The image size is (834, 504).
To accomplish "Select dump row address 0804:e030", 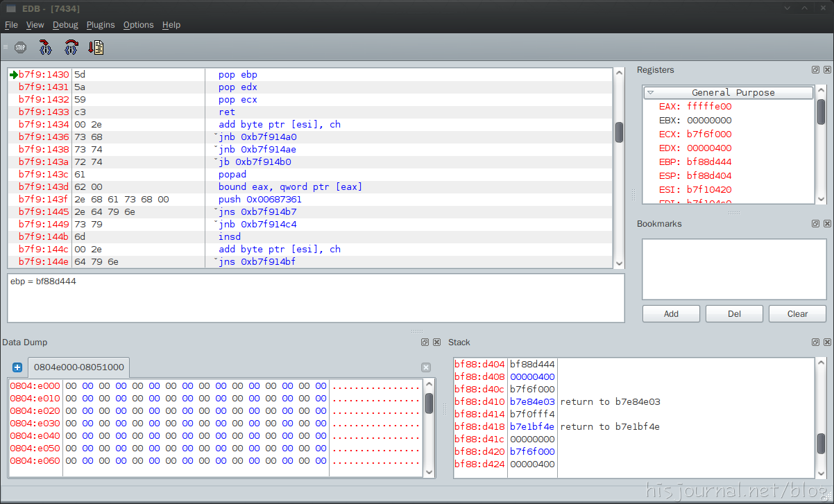I will [35, 424].
